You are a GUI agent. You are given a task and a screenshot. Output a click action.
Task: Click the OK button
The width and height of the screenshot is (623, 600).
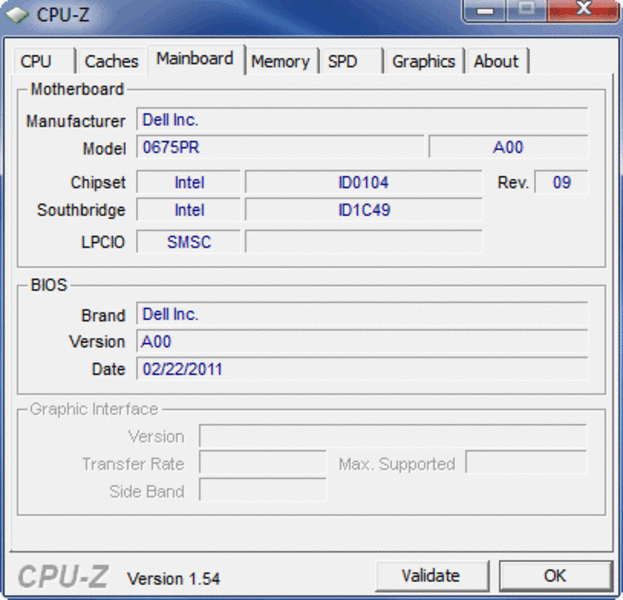pyautogui.click(x=555, y=576)
